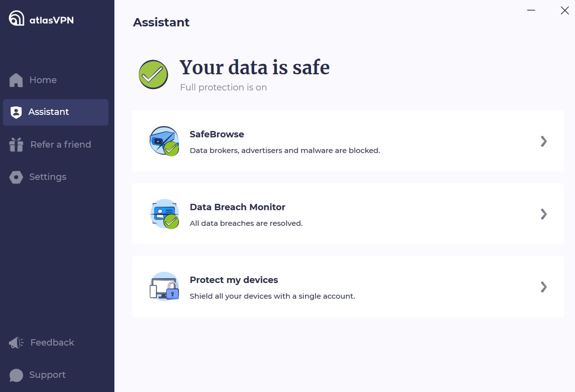575x392 pixels.
Task: Click the Home house icon
Action: tap(16, 80)
